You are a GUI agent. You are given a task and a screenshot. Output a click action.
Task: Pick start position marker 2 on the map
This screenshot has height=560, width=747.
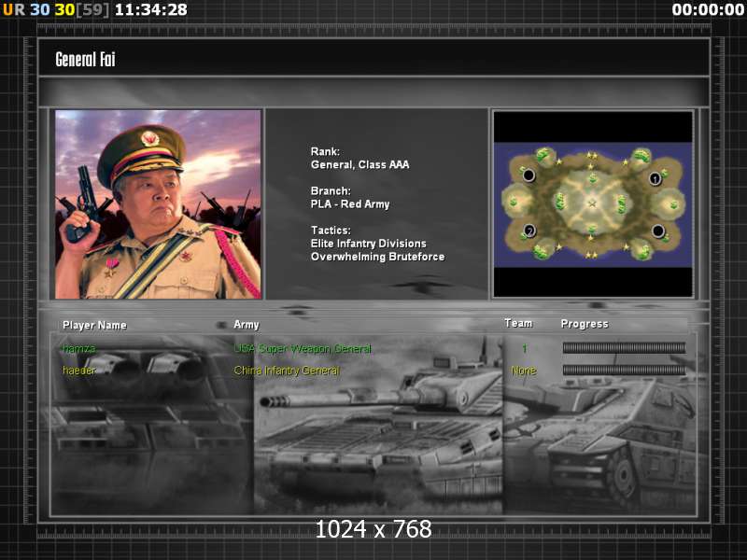pos(529,231)
